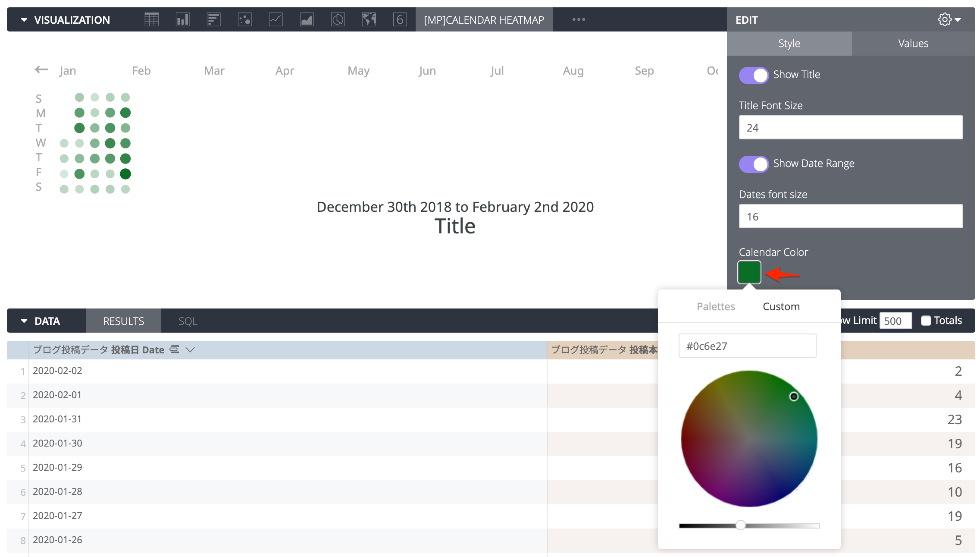Choose the single value visualization
The image size is (980, 557).
tap(400, 19)
